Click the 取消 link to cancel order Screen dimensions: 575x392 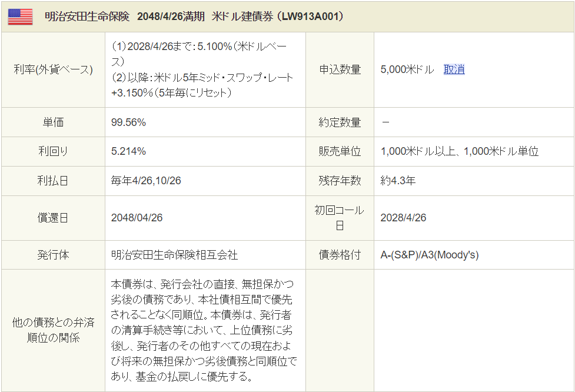454,69
